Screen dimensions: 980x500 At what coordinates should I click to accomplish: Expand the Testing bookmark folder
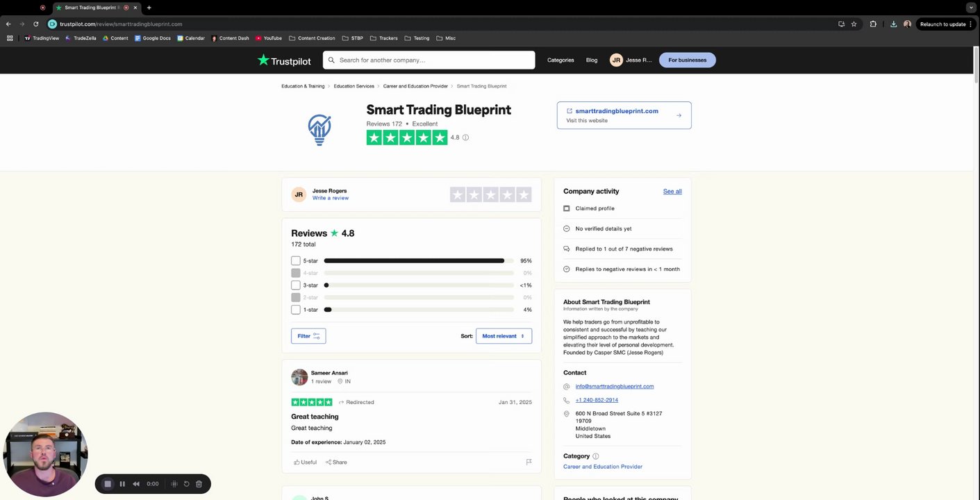(x=417, y=38)
